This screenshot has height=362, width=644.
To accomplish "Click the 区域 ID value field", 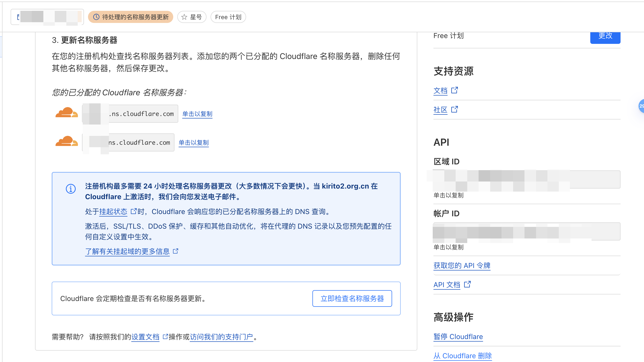I will [526, 179].
